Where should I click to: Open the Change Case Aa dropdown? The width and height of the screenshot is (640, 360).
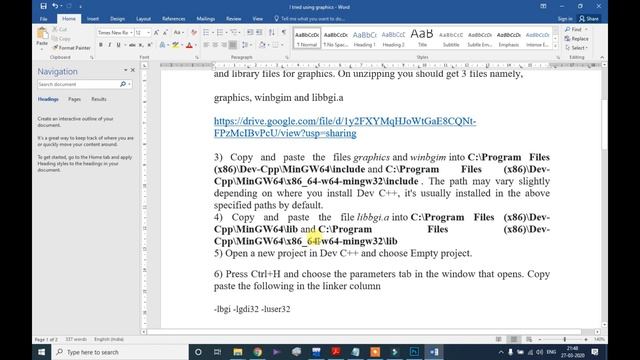[x=178, y=32]
